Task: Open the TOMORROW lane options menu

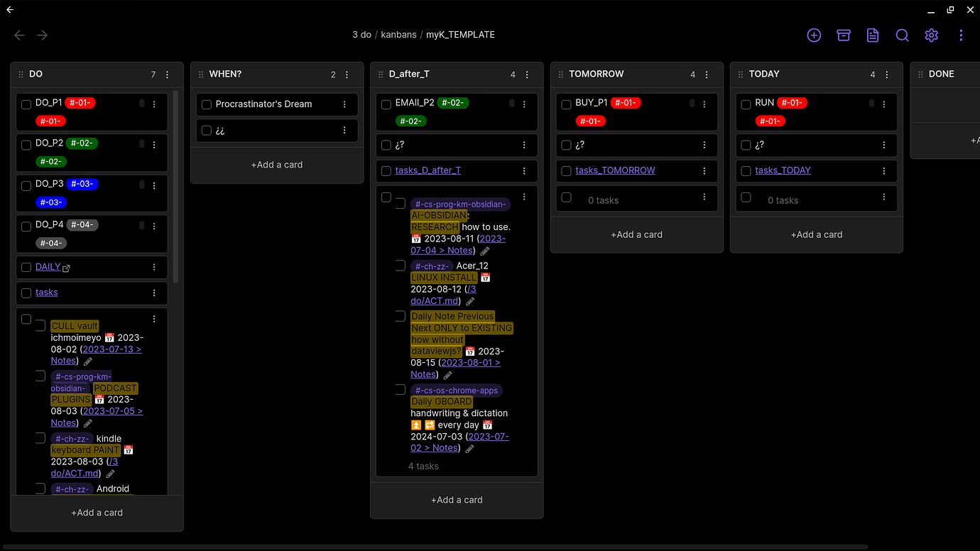Action: coord(707,74)
